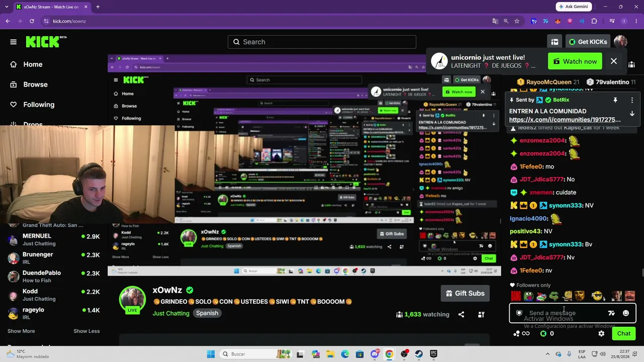Viewport: 644px width, 362px height.
Task: Share the xOwNz stream
Action: pyautogui.click(x=461, y=314)
